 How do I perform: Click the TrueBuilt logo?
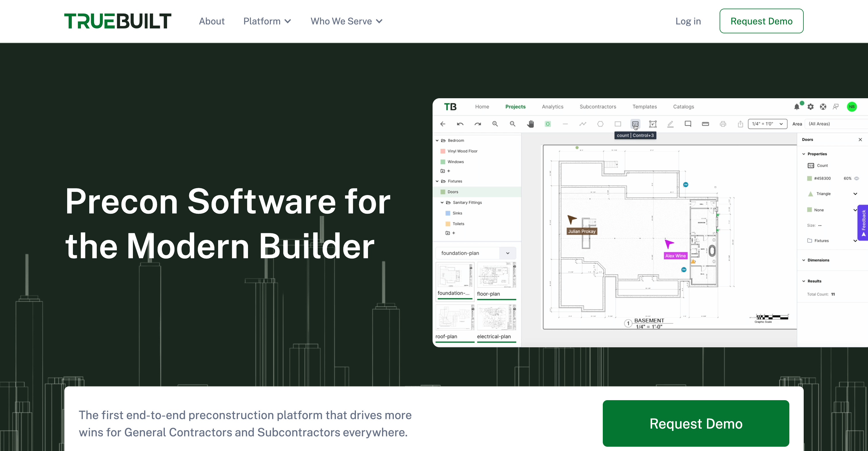click(x=118, y=21)
